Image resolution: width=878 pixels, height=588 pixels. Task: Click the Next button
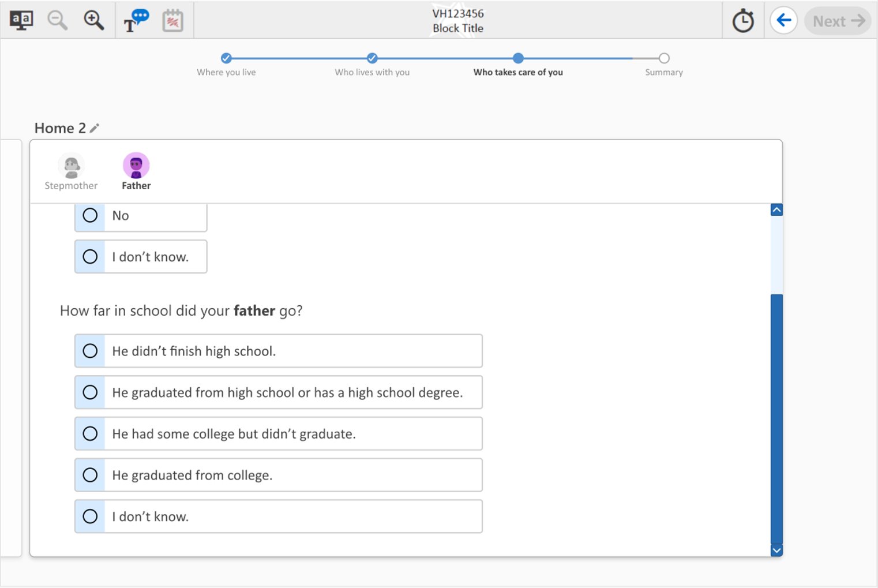(x=838, y=21)
